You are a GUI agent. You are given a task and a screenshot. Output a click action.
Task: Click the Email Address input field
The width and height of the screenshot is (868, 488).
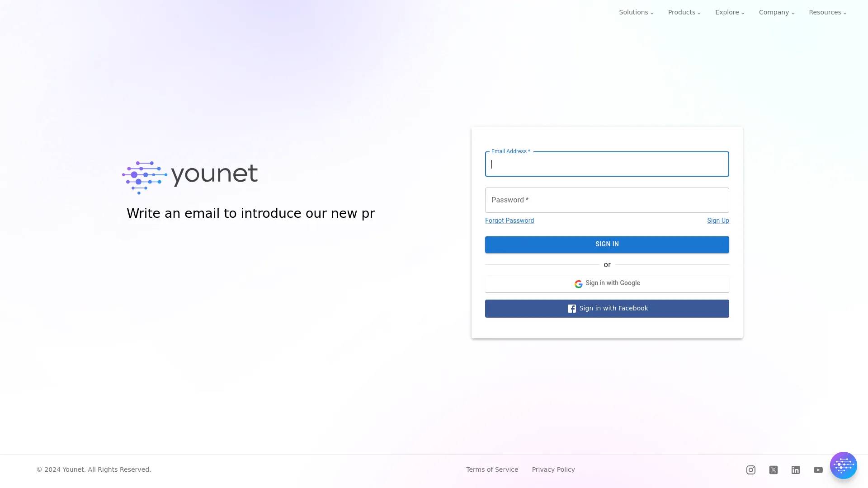pyautogui.click(x=607, y=164)
